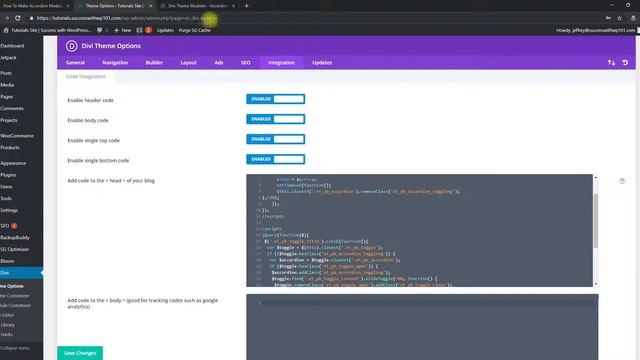
Task: Close the How To Make Accordion tab
Action: (68, 6)
